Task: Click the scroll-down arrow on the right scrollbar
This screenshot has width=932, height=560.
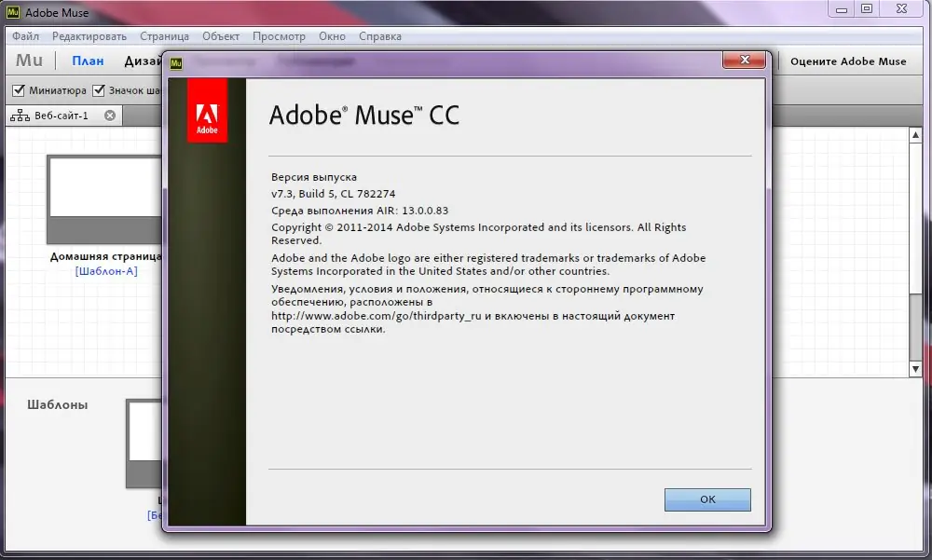Action: (914, 368)
